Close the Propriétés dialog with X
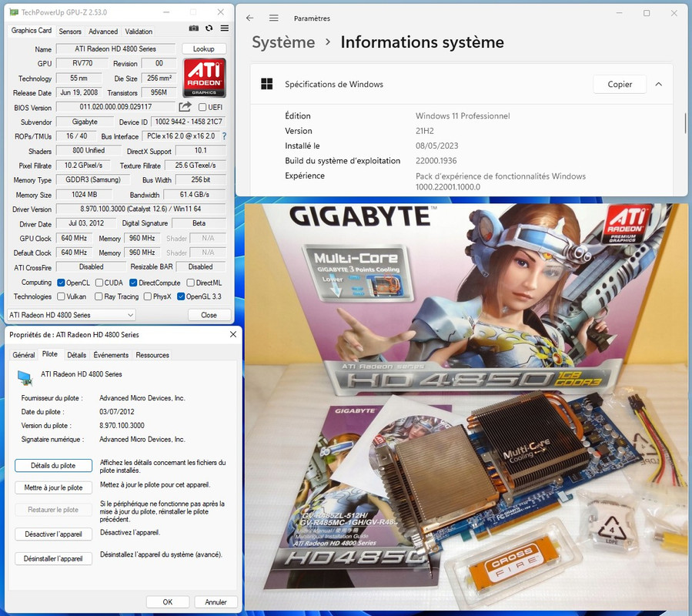Screen dimensions: 692x616 pyautogui.click(x=233, y=334)
